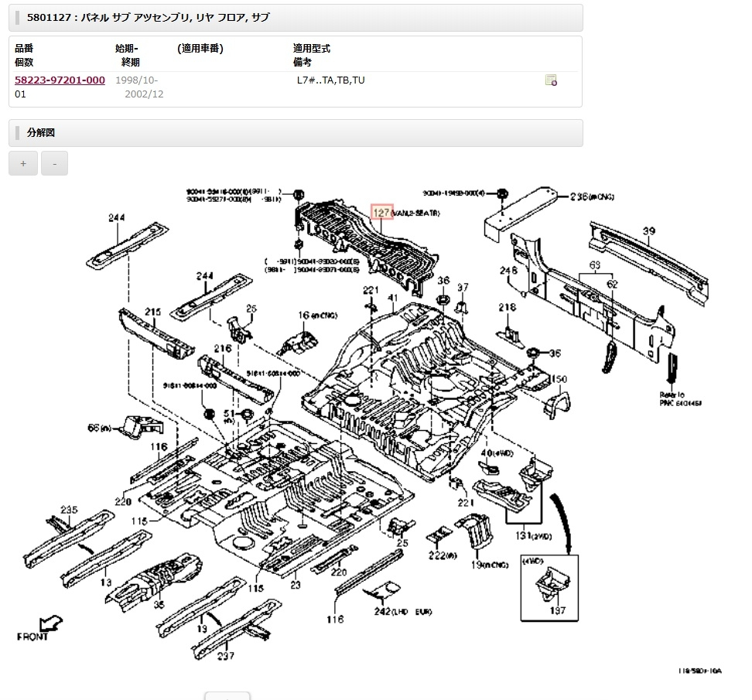Viewport: 752px width, 700px height.
Task: Select the highlighted 127 callout in diagram
Action: tap(381, 212)
